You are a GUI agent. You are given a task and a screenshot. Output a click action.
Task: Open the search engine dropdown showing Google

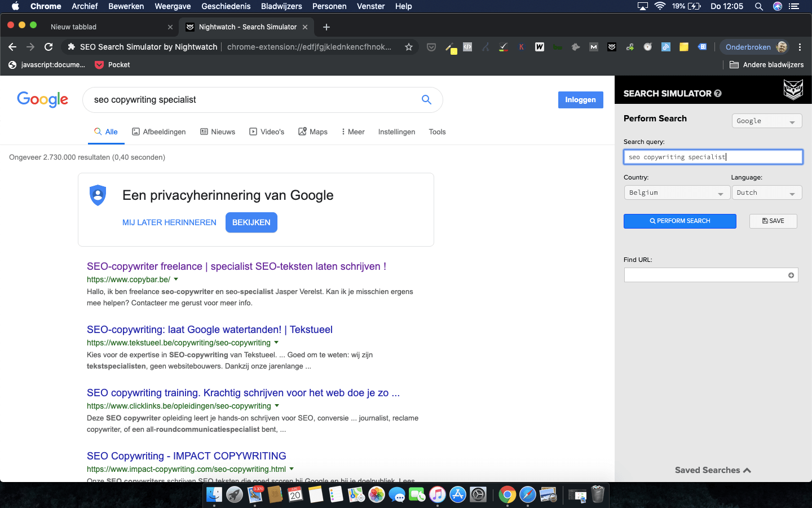click(x=767, y=121)
